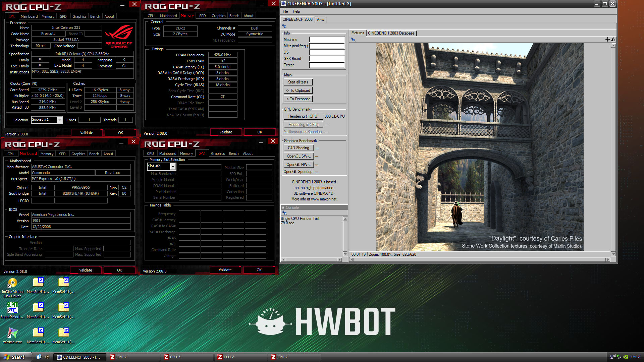Image resolution: width=644 pixels, height=362 pixels.
Task: Click the Start all tests button
Action: (298, 82)
